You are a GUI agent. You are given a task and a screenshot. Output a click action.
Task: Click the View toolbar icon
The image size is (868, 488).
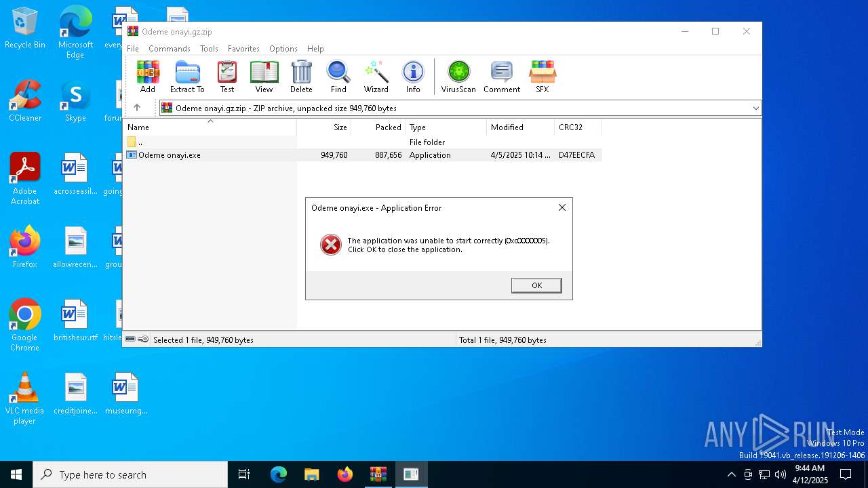click(x=264, y=77)
